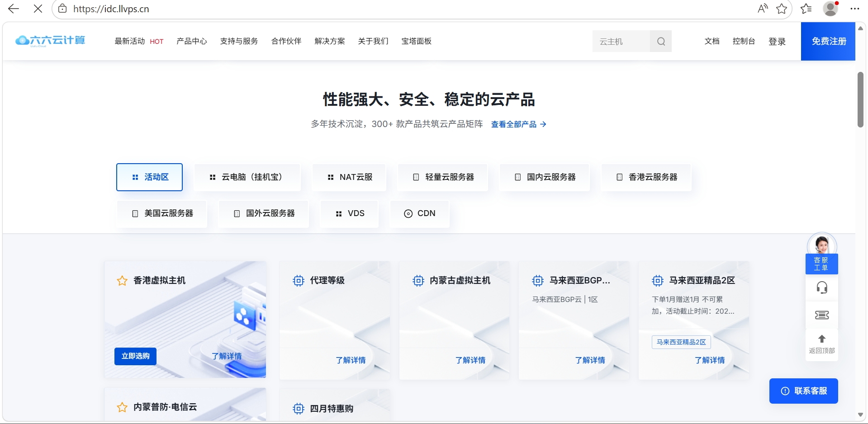Screen dimensions: 868x424
Task: Click the page scrollbar down arrow
Action: [860, 415]
